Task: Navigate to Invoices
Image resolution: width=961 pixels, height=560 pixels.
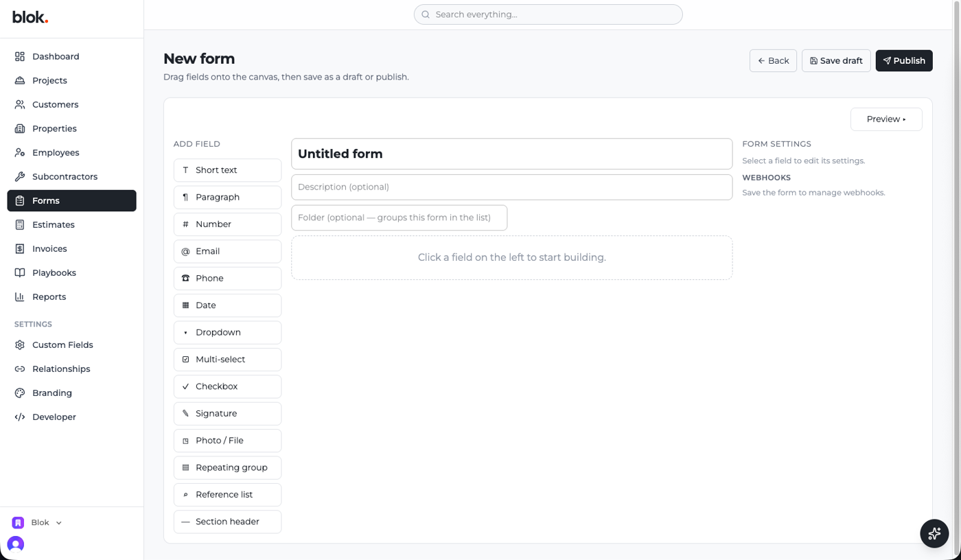Action: (71, 248)
